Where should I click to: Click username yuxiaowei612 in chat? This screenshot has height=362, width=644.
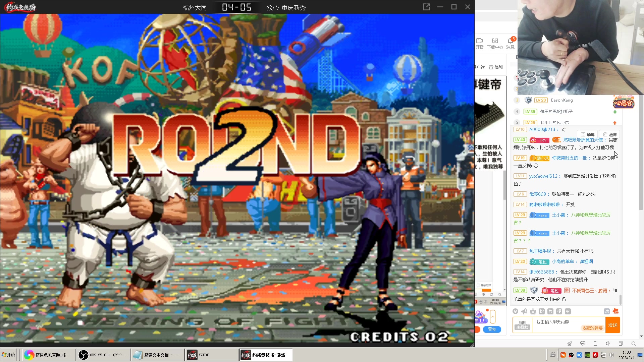coord(543,176)
